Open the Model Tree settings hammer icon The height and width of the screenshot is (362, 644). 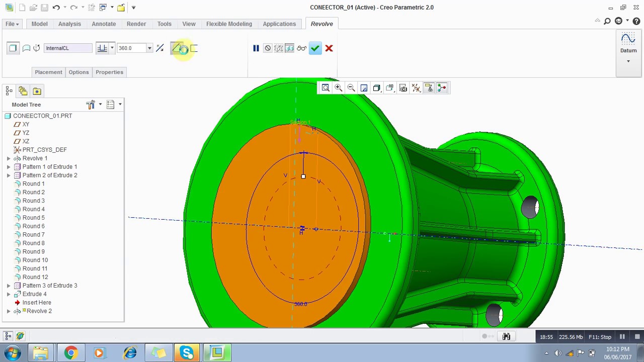tap(91, 105)
